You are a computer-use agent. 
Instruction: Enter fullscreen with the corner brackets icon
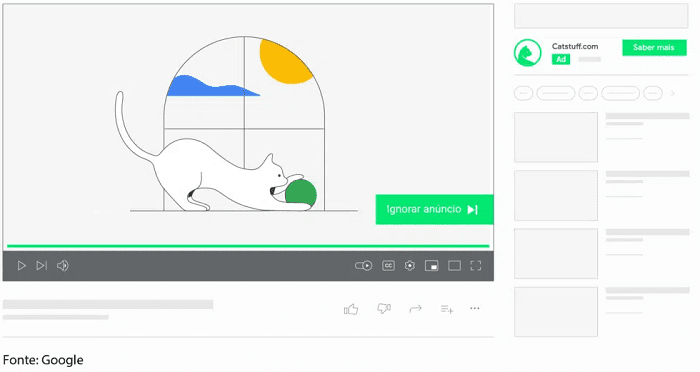pyautogui.click(x=476, y=266)
